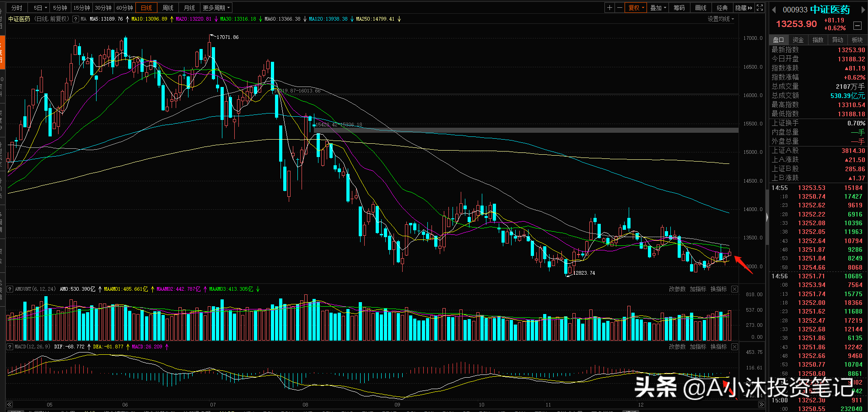Zoom out the chart with the minus icon
868x412 pixels.
[x=620, y=8]
